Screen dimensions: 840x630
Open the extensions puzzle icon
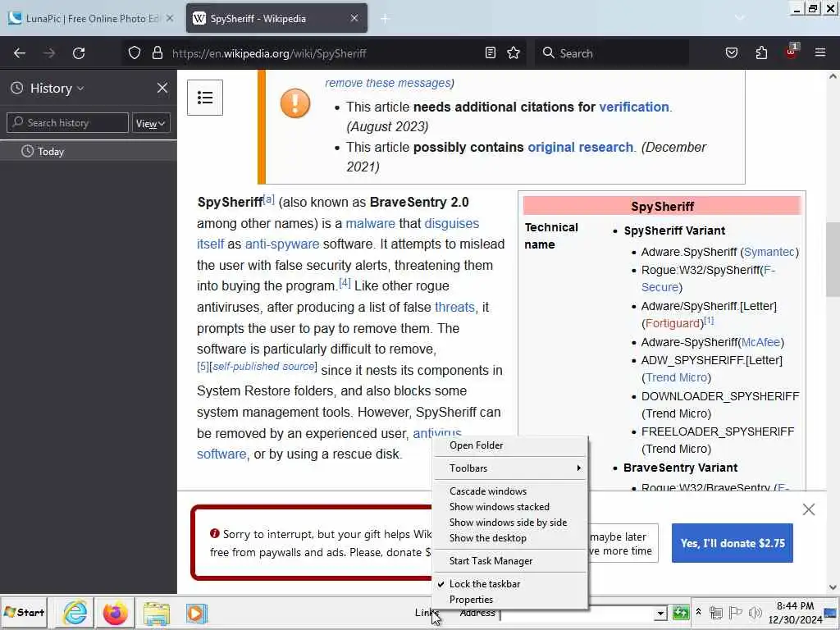pyautogui.click(x=761, y=53)
